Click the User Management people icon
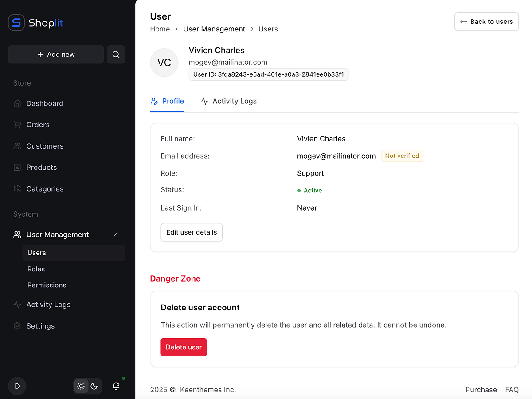 pos(17,234)
